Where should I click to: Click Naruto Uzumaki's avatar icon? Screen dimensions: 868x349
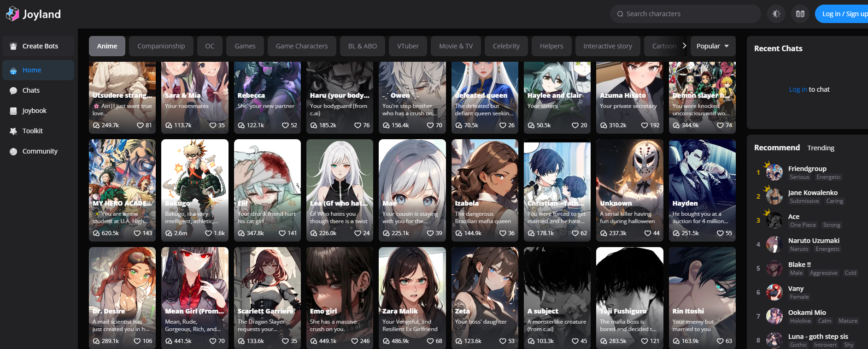[774, 244]
